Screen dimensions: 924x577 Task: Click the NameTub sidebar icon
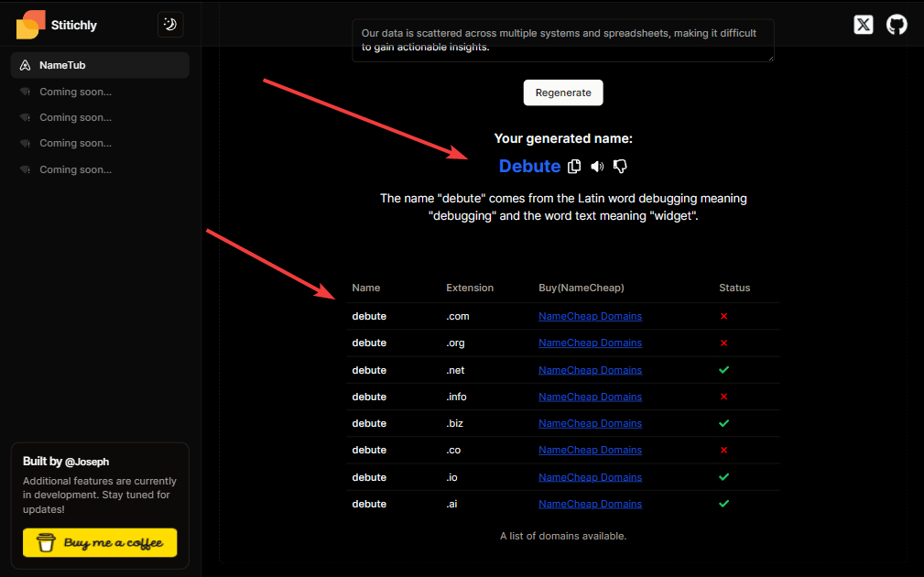point(26,65)
